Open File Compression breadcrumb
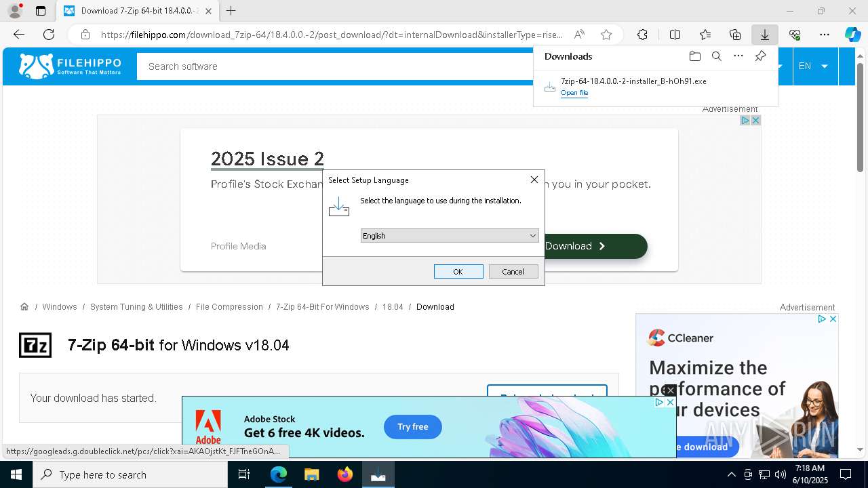 (x=229, y=307)
